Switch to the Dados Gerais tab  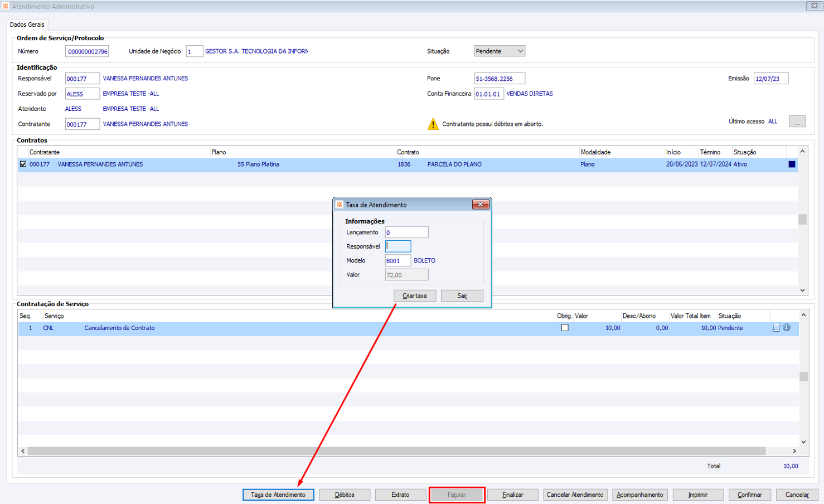(x=27, y=25)
